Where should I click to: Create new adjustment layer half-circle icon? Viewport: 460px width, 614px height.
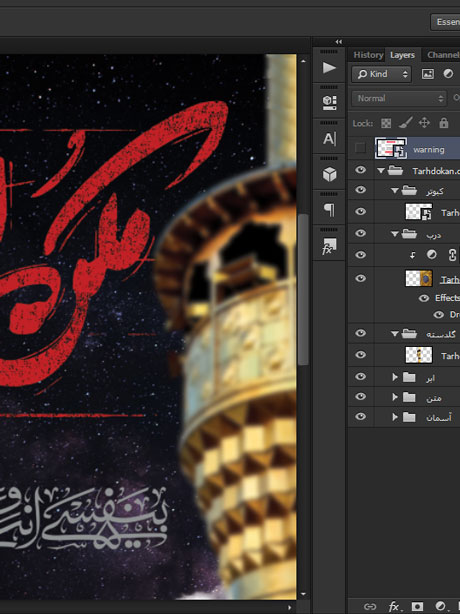pos(440,607)
